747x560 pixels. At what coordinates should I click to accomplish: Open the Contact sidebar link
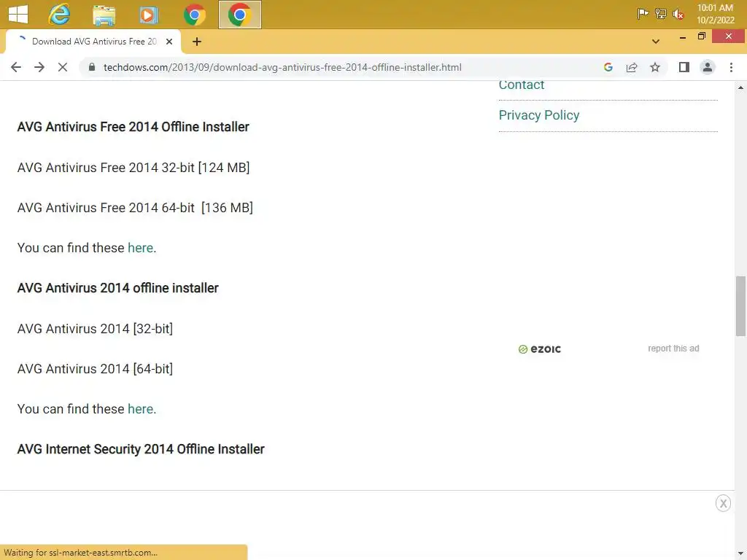[521, 85]
